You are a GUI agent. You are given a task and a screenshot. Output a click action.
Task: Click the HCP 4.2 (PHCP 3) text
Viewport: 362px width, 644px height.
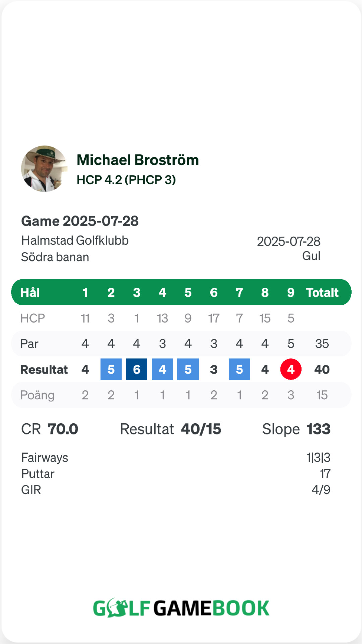(126, 180)
